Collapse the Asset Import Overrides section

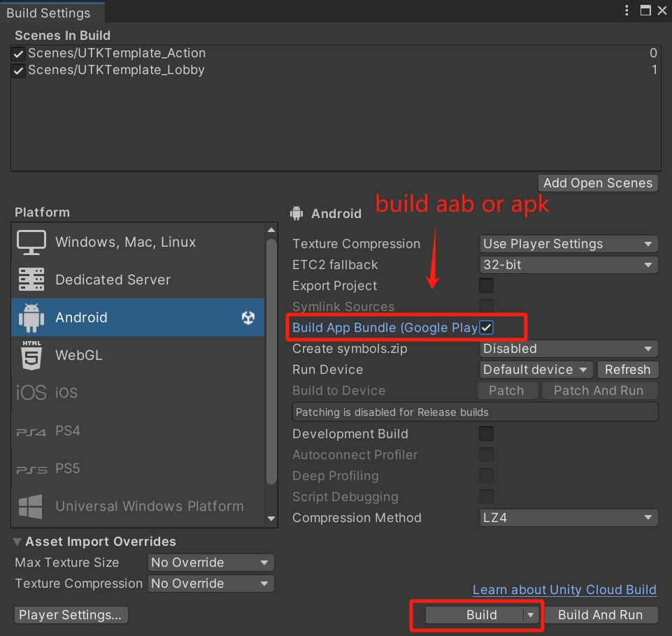(x=17, y=542)
